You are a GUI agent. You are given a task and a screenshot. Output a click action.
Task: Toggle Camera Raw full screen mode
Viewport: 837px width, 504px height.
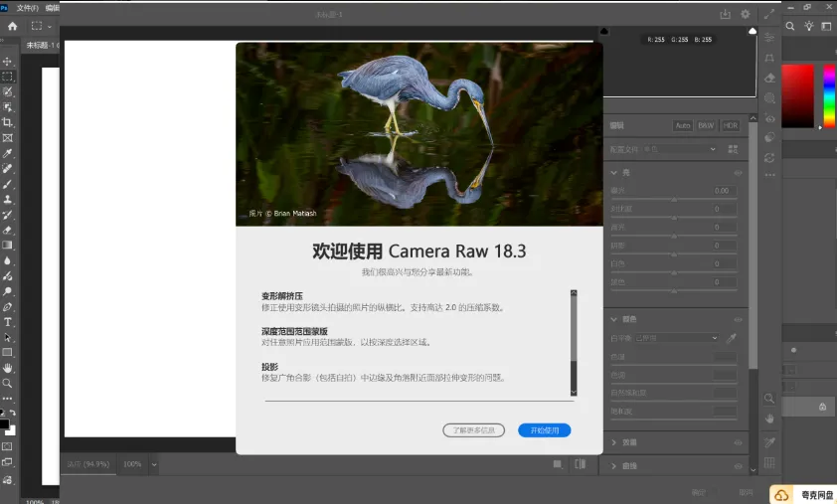769,15
